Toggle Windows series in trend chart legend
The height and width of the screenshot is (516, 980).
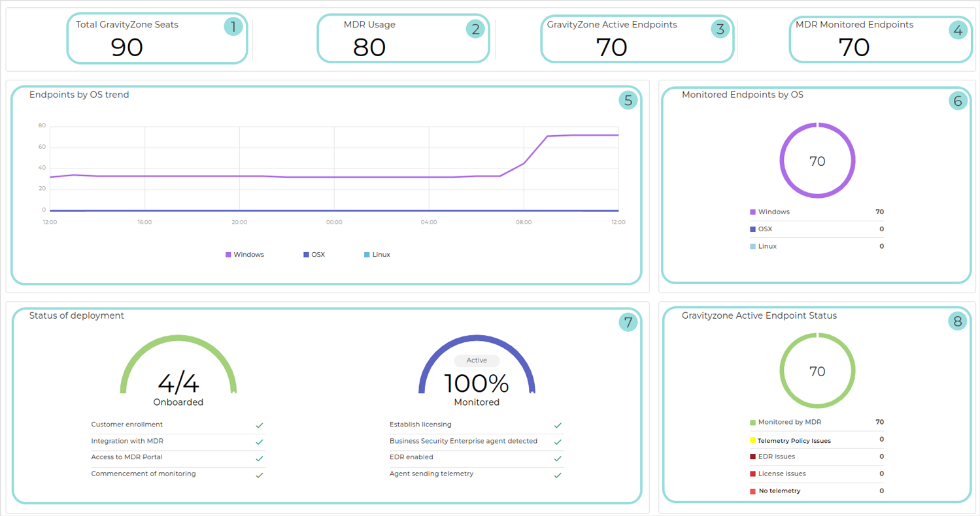tap(245, 255)
